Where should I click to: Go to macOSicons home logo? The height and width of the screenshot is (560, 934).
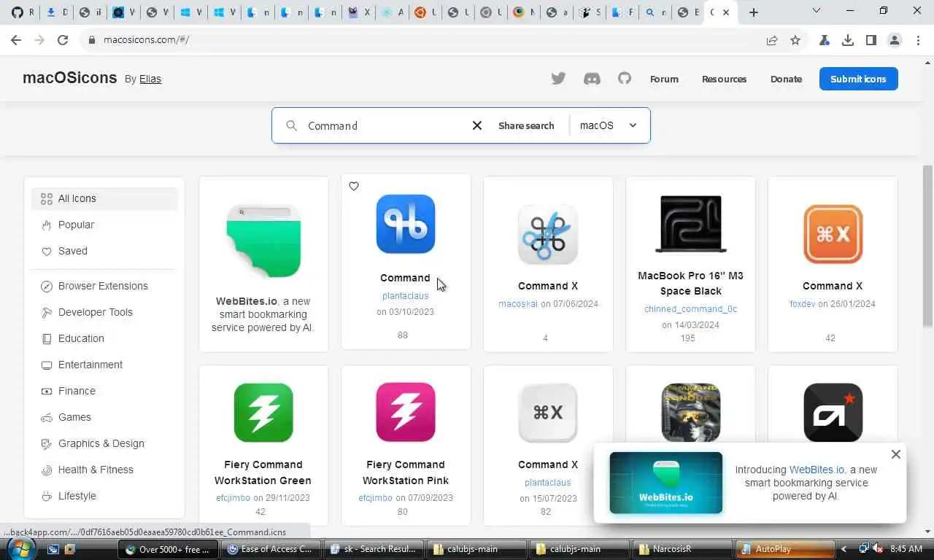(x=70, y=77)
